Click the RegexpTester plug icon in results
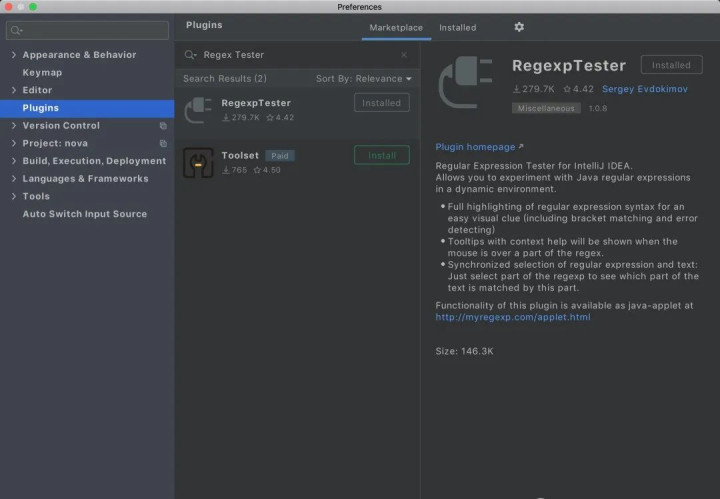This screenshot has height=499, width=720. coord(198,109)
